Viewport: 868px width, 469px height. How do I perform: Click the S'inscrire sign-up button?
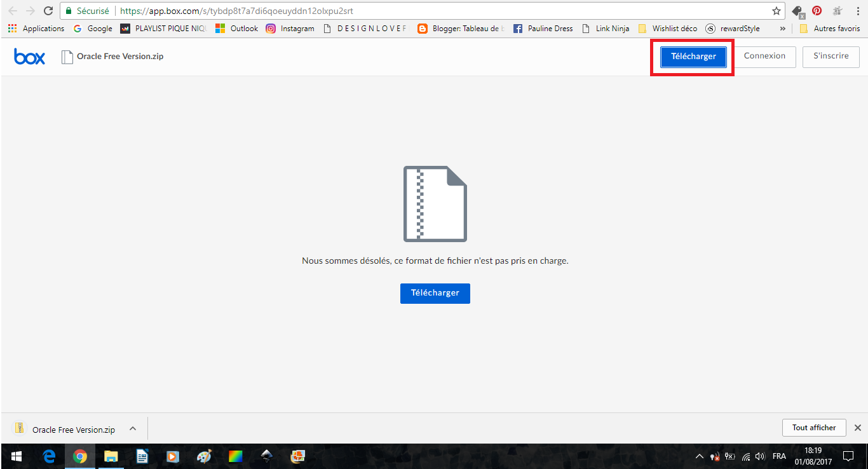click(831, 56)
